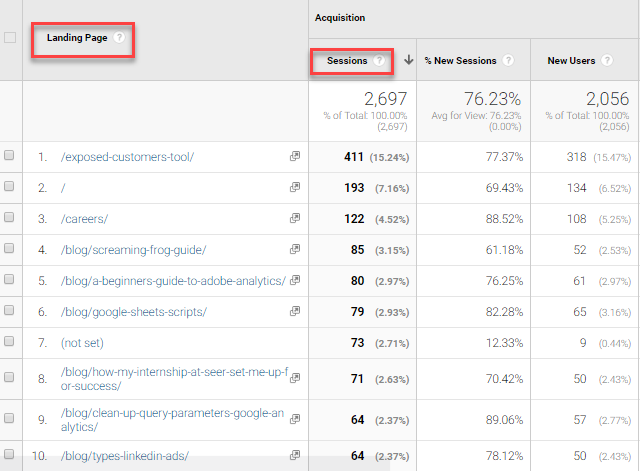The width and height of the screenshot is (640, 471).
Task: Click the sort arrow beside Sessions
Action: [408, 61]
